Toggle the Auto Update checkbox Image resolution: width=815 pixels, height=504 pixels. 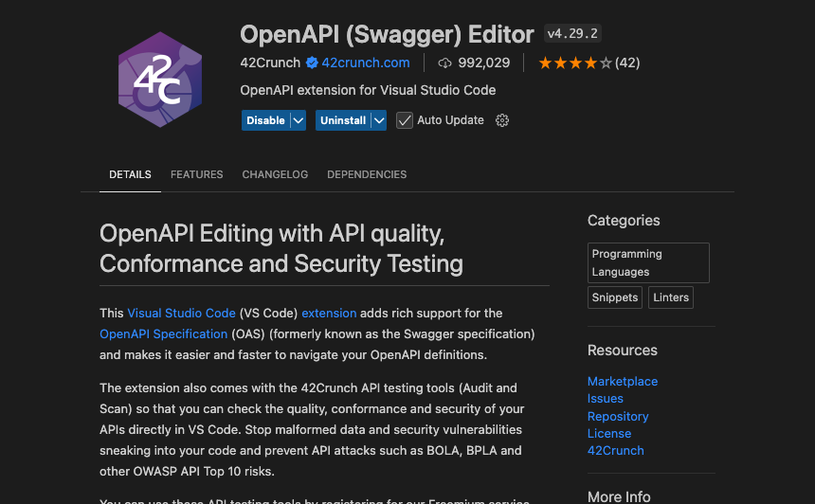click(x=405, y=120)
